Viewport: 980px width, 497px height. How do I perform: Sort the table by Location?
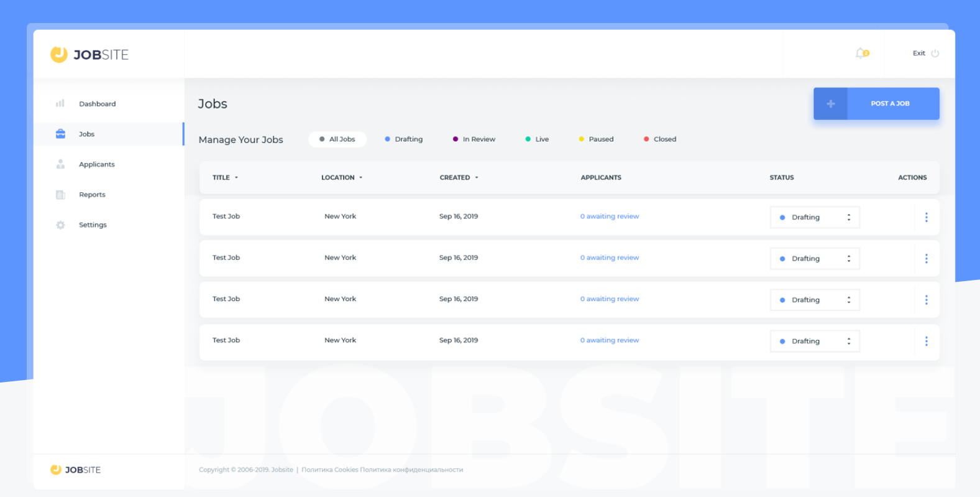tap(342, 178)
